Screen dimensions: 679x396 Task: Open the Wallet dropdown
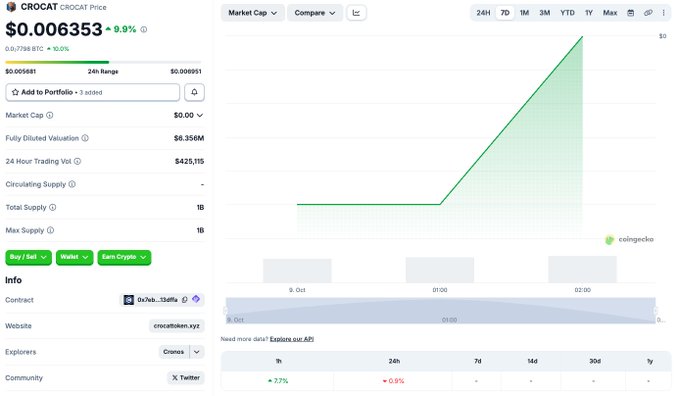coord(74,257)
